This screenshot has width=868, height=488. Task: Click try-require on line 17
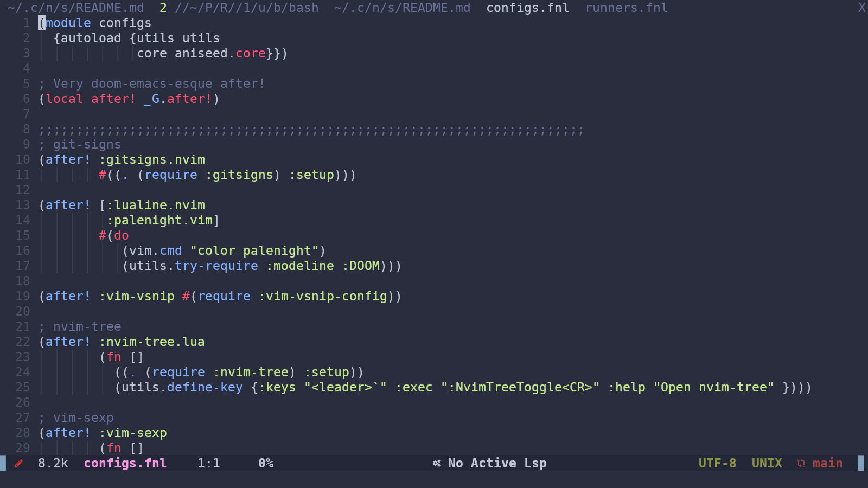click(216, 266)
